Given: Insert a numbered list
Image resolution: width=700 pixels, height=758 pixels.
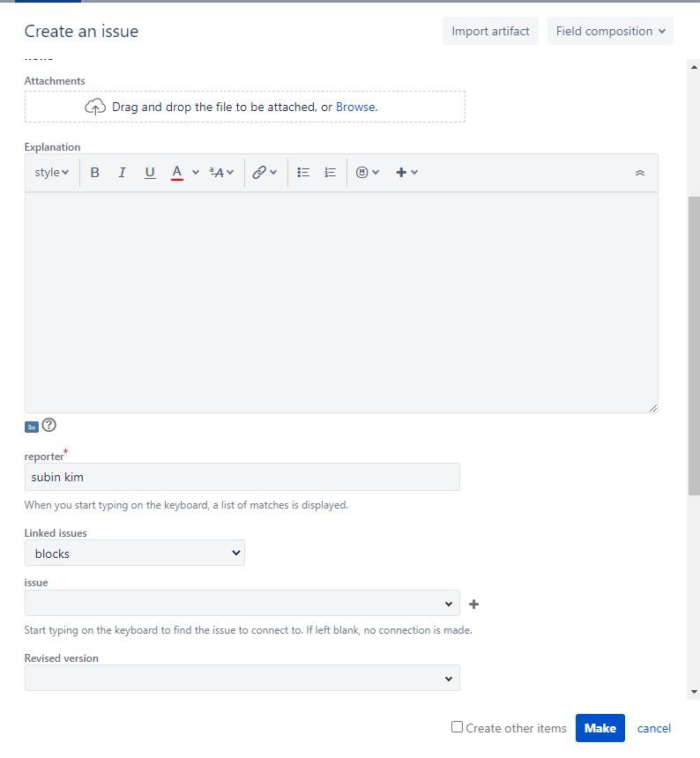Looking at the screenshot, I should pos(331,173).
